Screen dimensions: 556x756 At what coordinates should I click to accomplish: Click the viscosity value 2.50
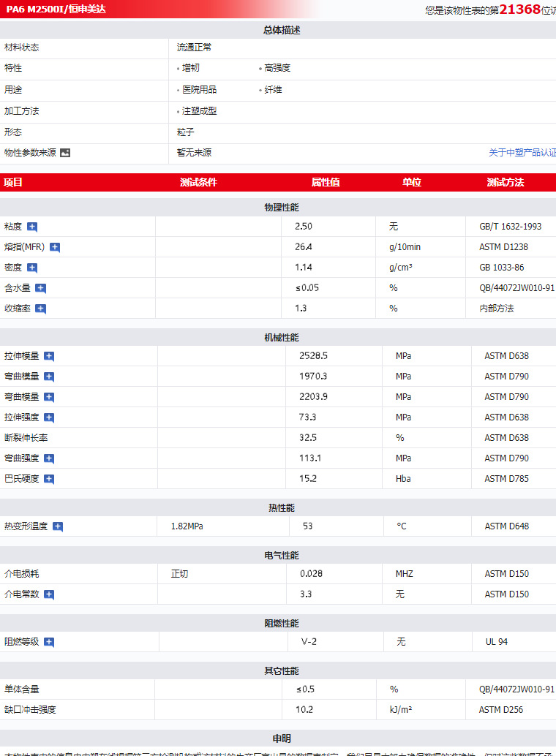(x=304, y=226)
